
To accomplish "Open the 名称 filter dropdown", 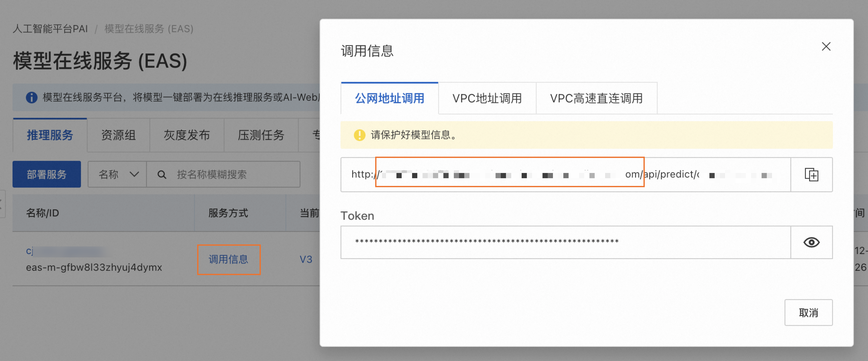I will tap(117, 174).
